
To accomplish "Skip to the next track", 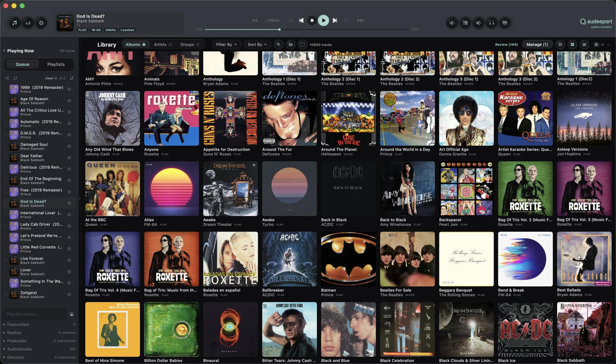I will tap(335, 21).
